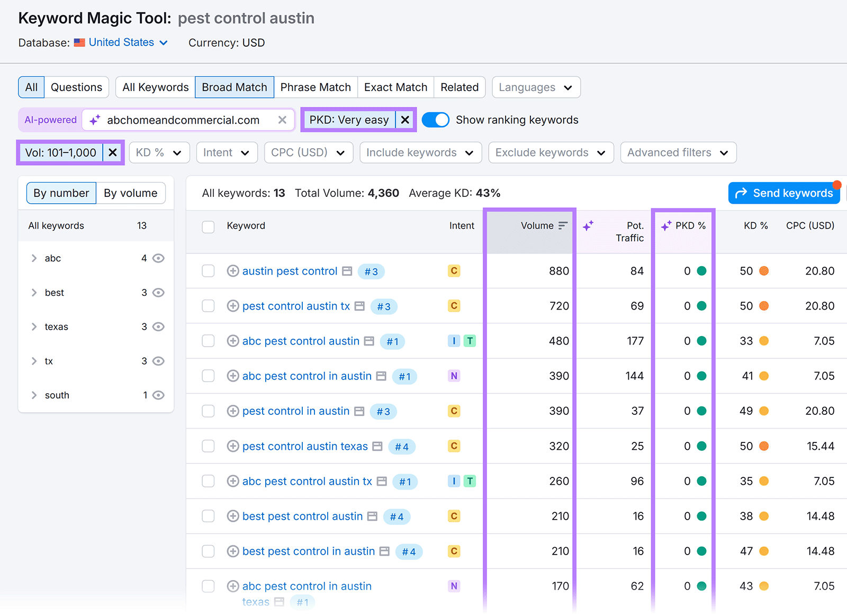Add "austin pest control" keyword via plus icon
Image resolution: width=847 pixels, height=616 pixels.
[233, 271]
